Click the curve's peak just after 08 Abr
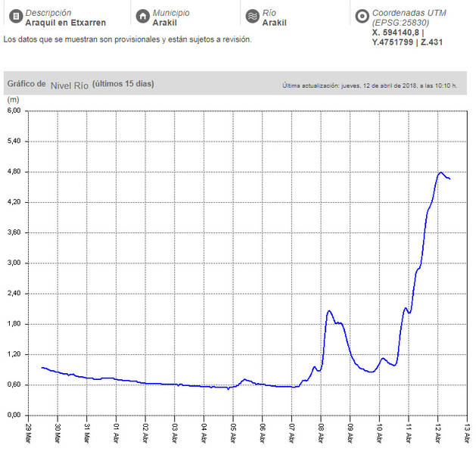476x467 pixels. (x=329, y=310)
